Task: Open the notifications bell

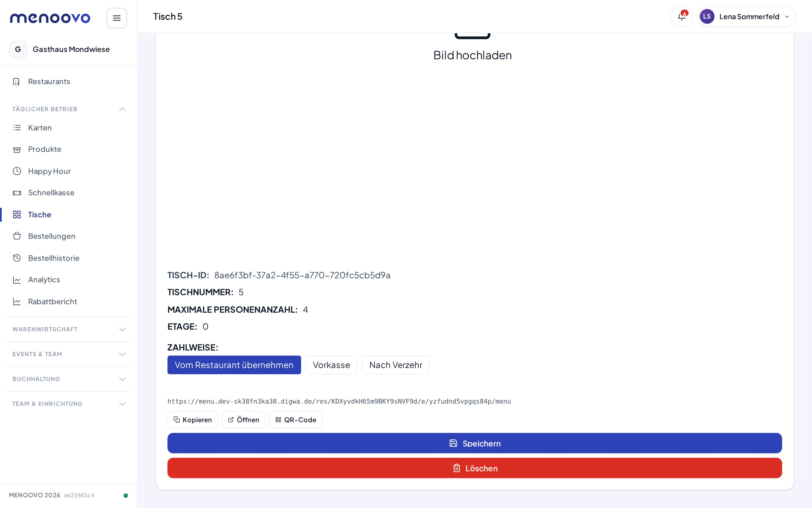Action: 681,16
